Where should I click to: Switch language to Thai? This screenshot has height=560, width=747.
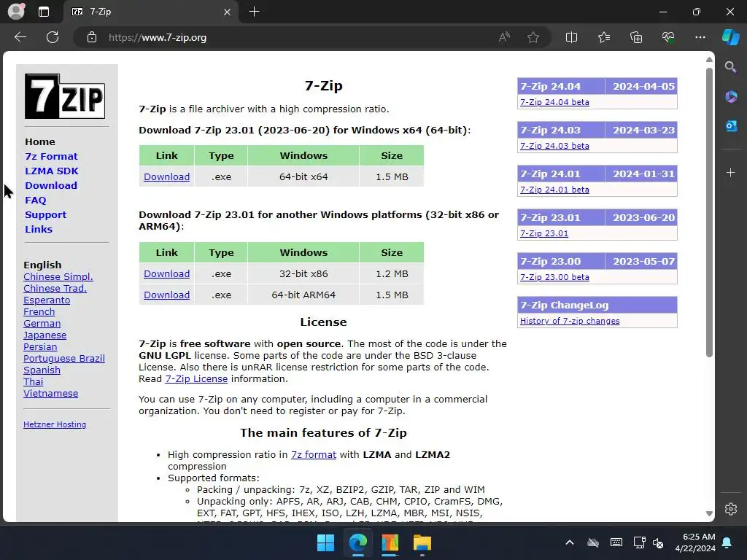34,381
